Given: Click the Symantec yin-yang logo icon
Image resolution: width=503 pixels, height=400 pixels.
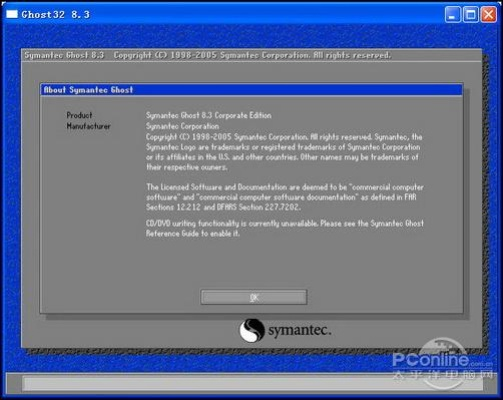Looking at the screenshot, I should click(x=252, y=330).
